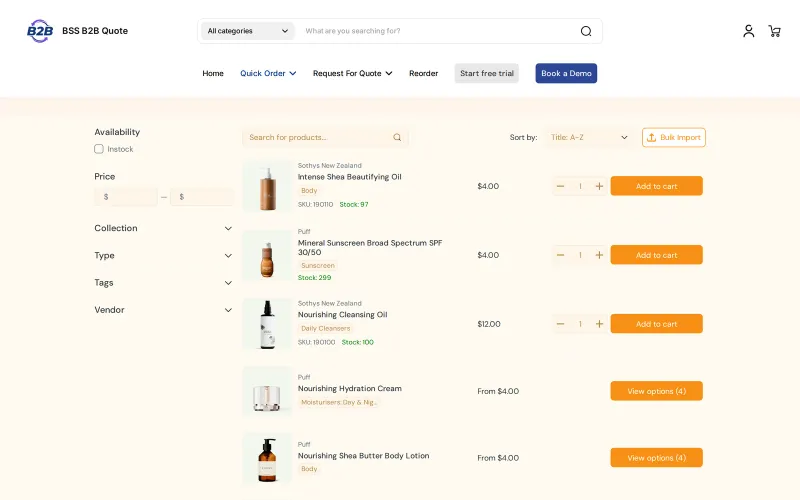800x500 pixels.
Task: Expand the Type filter
Action: pos(163,256)
